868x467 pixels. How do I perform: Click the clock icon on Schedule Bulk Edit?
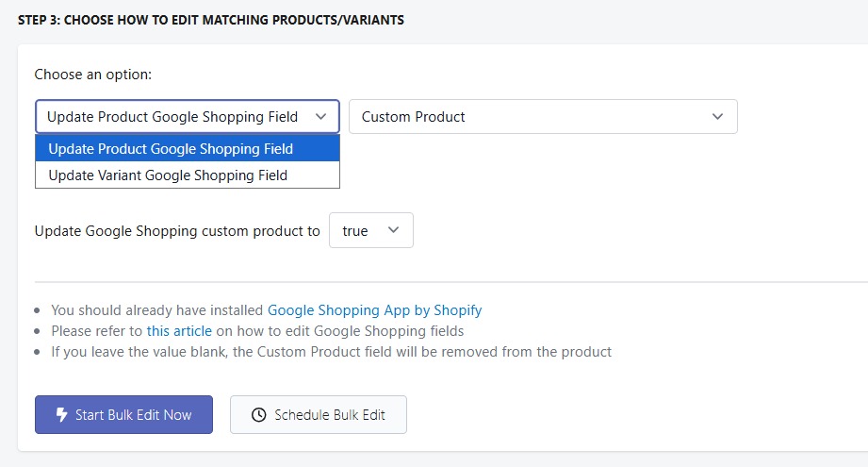point(258,415)
